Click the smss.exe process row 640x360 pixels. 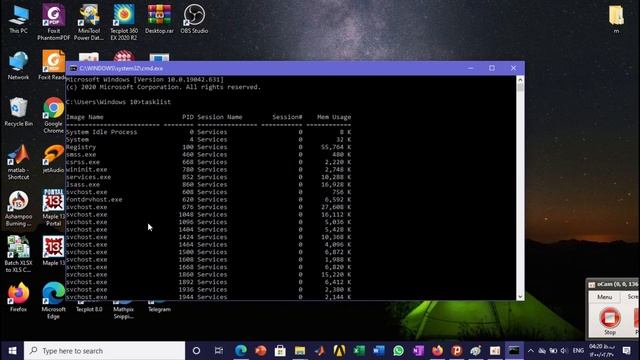click(208, 154)
